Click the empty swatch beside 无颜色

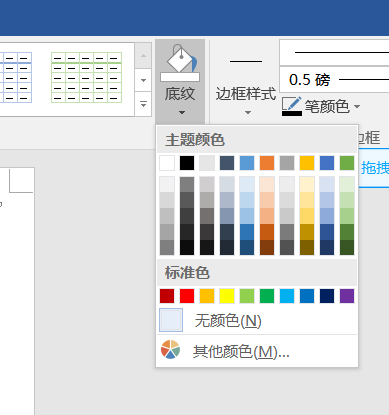[x=171, y=320]
